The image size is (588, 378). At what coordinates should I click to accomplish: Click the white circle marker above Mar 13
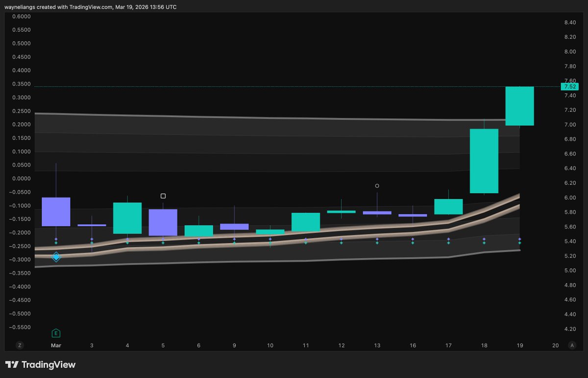(377, 186)
